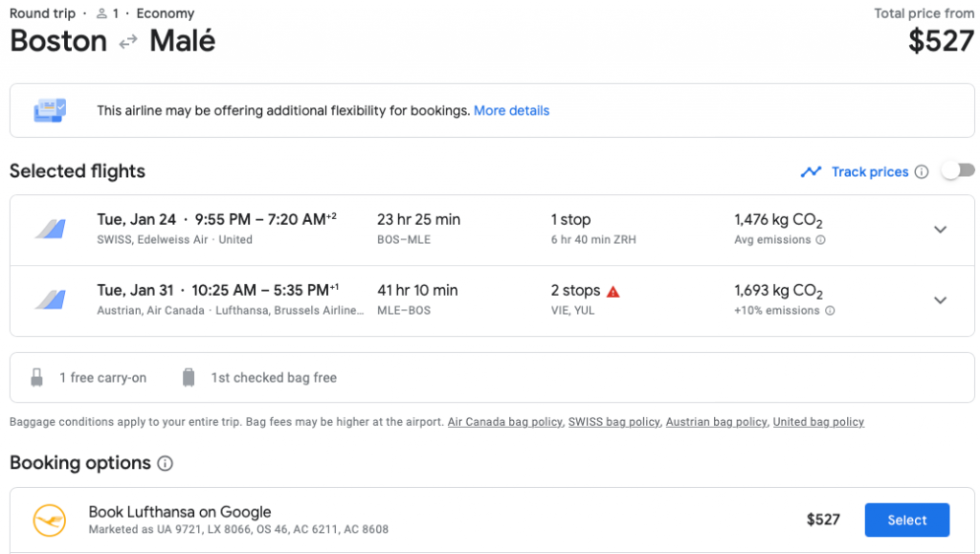Open the Booking options info icon
Viewport: 980px width, 554px height.
(165, 464)
